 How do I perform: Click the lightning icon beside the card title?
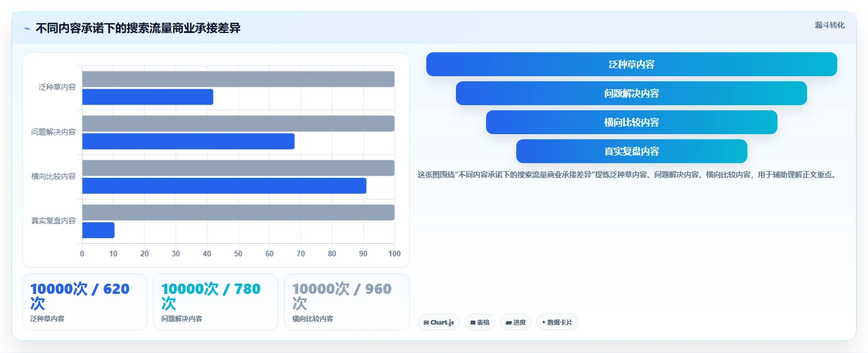pyautogui.click(x=27, y=28)
